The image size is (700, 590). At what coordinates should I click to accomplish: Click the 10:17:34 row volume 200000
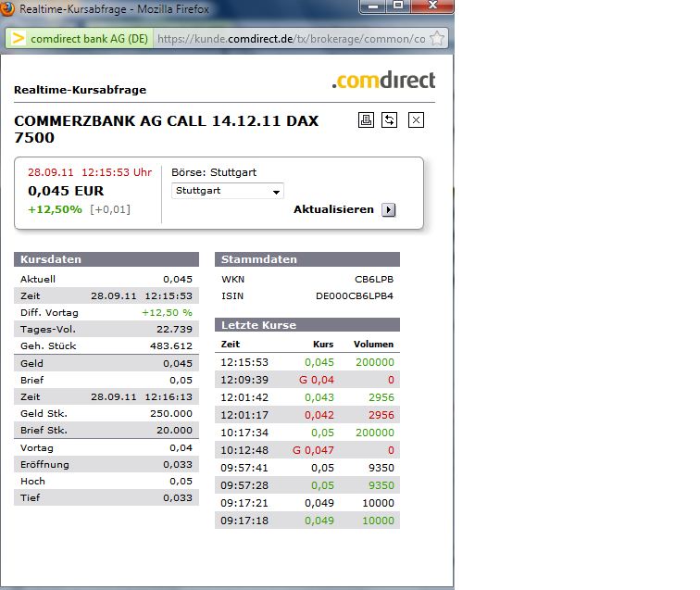(375, 433)
